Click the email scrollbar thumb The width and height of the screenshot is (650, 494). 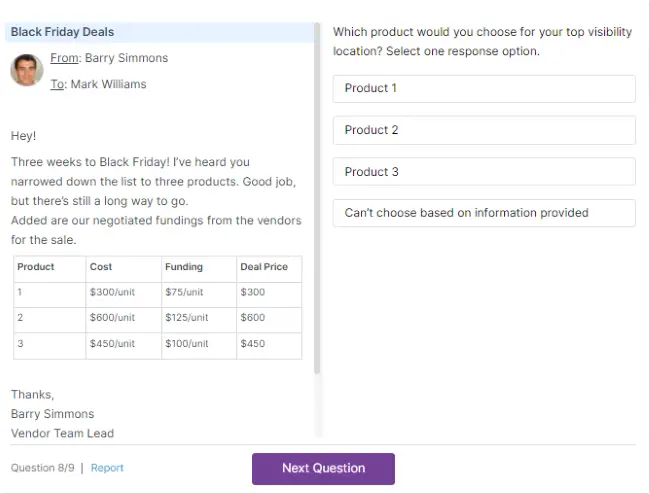point(318,200)
